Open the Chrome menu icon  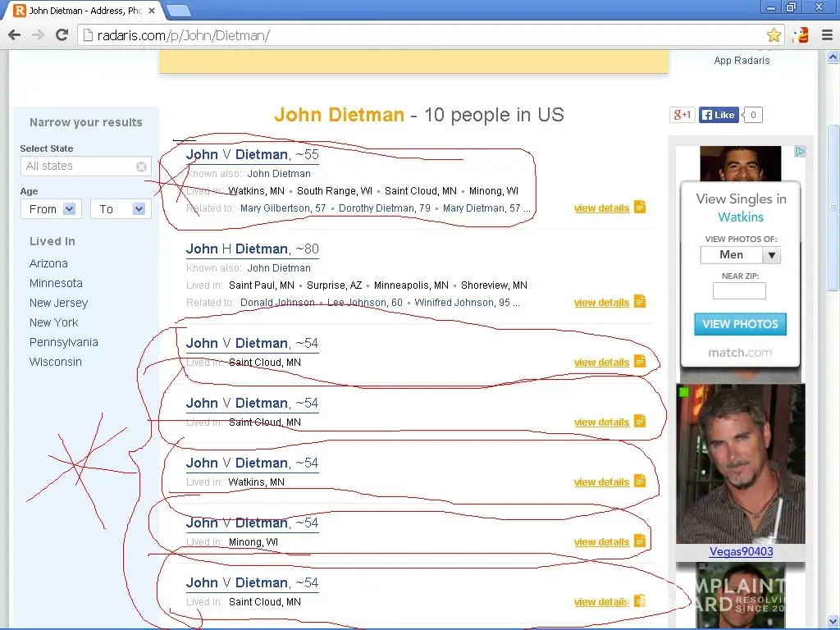pos(825,35)
